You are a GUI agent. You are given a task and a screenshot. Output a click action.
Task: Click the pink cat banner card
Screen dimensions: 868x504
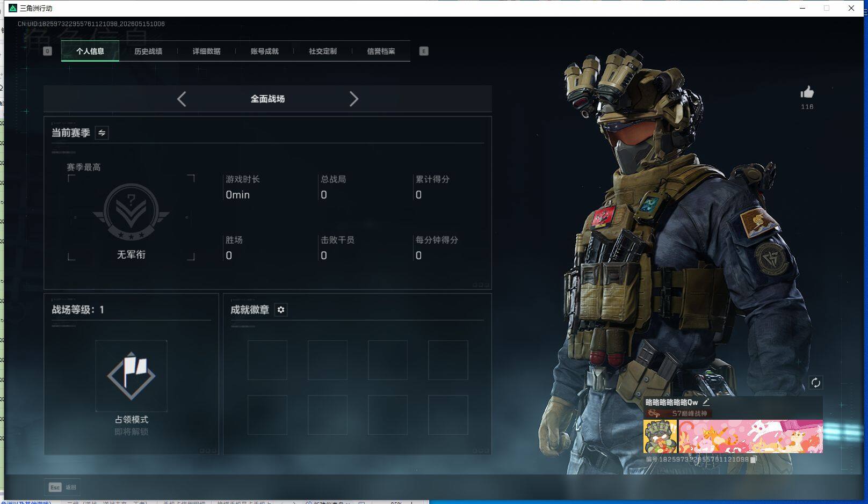tap(750, 436)
